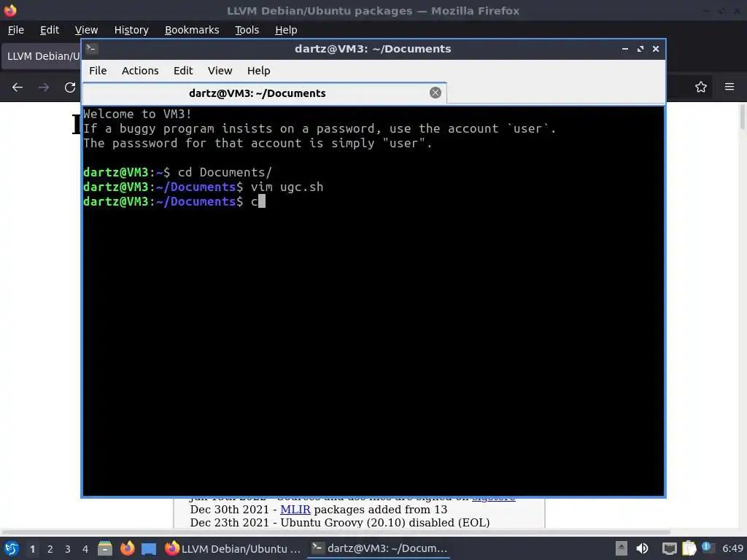This screenshot has width=747, height=560.
Task: Click the terminal prompt cursor line
Action: tap(174, 202)
